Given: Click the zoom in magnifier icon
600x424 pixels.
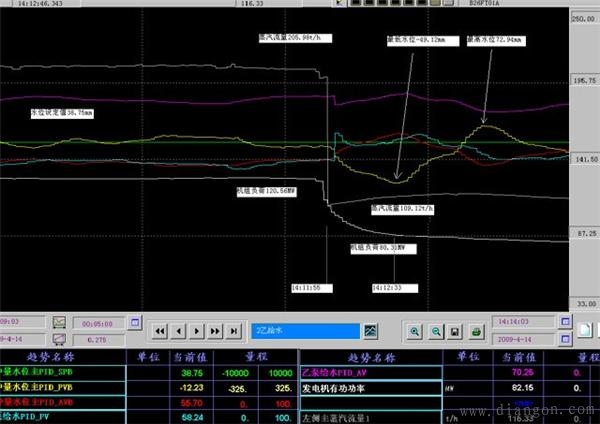Looking at the screenshot, I should (x=416, y=330).
